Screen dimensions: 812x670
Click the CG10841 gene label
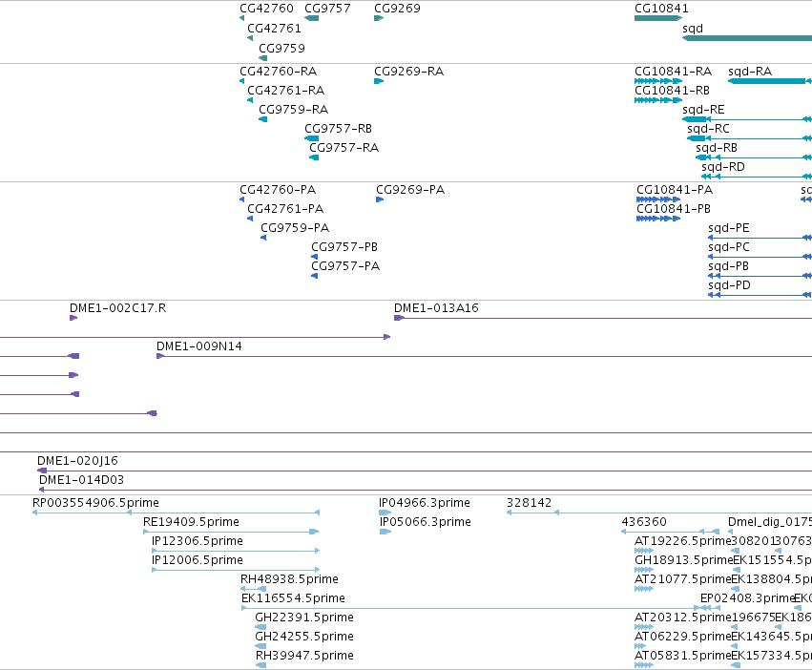point(661,9)
